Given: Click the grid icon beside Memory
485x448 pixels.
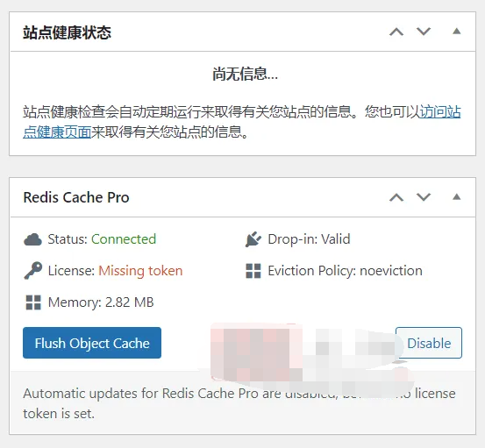Looking at the screenshot, I should 33,302.
